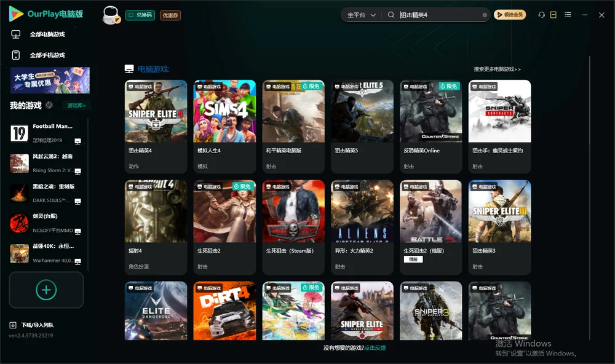Click the 限免 badge on 和平精英电脑版
Image resolution: width=615 pixels, height=364 pixels.
click(x=311, y=86)
